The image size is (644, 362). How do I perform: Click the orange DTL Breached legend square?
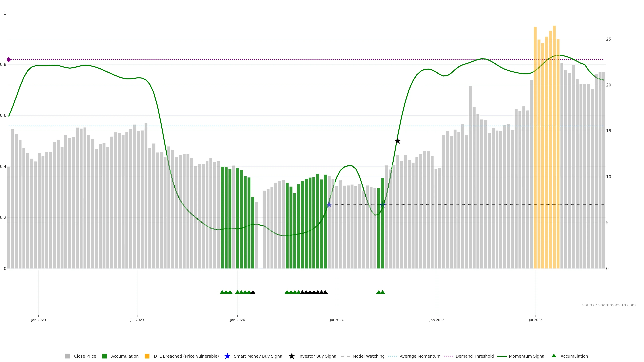[147, 356]
